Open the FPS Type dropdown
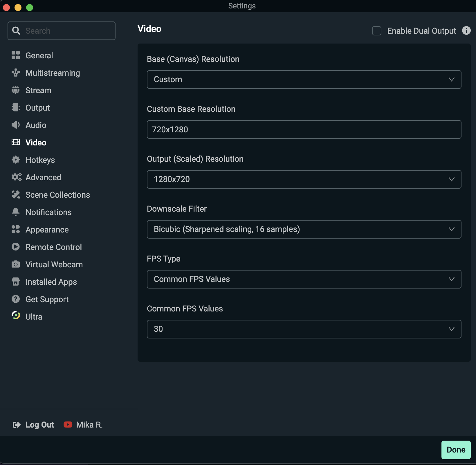Image resolution: width=476 pixels, height=465 pixels. (x=304, y=279)
